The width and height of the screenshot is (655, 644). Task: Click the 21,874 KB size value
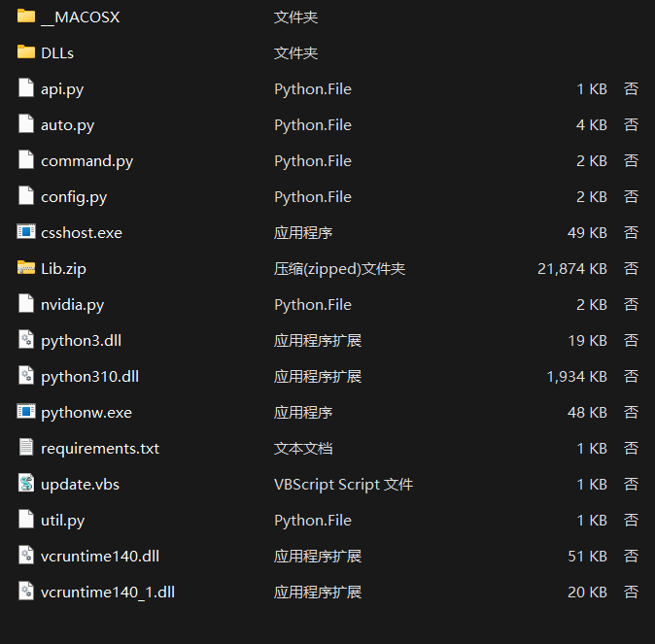click(572, 268)
